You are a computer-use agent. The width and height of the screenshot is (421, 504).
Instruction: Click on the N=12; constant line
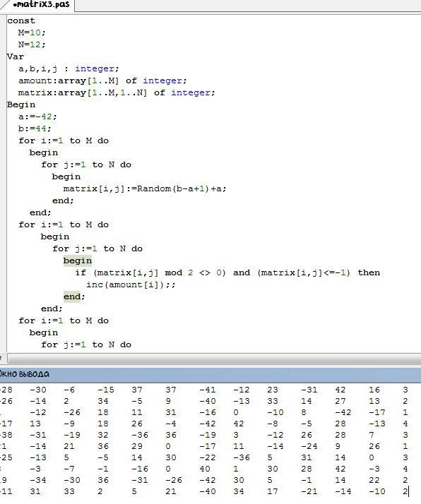32,44
